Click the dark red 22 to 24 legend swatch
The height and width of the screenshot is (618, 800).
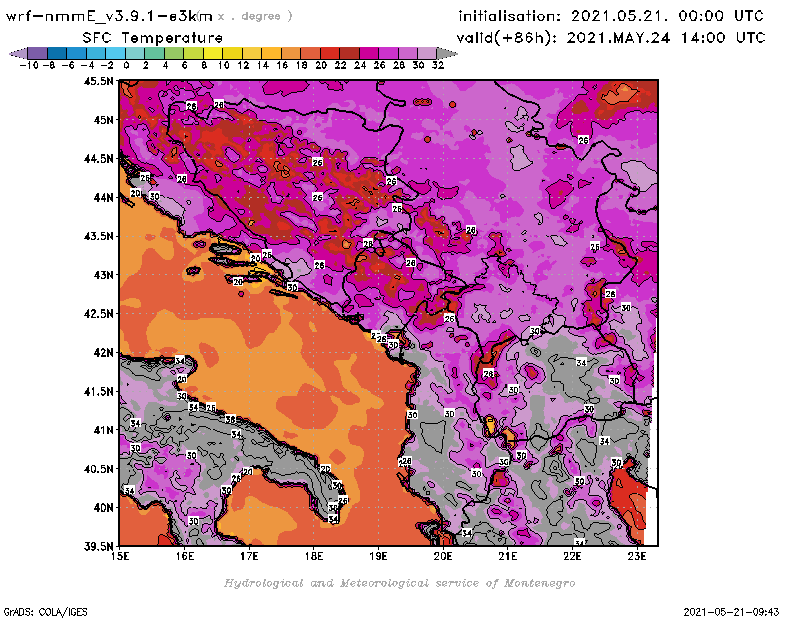pos(349,53)
